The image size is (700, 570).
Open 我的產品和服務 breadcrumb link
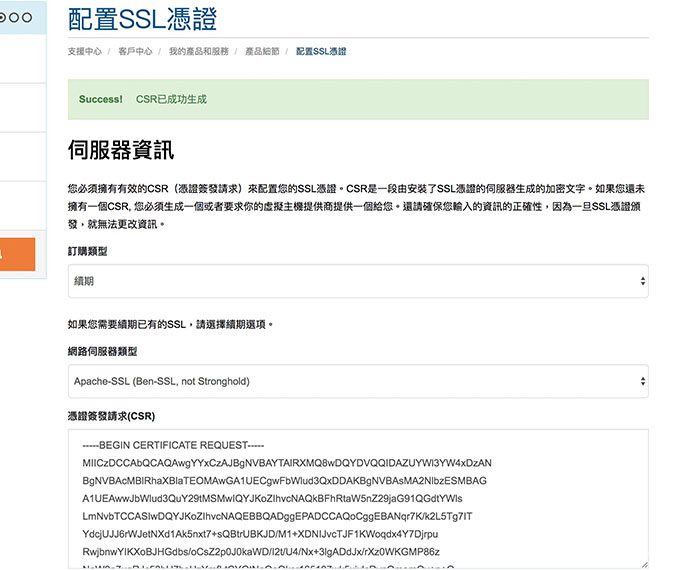coord(199,51)
